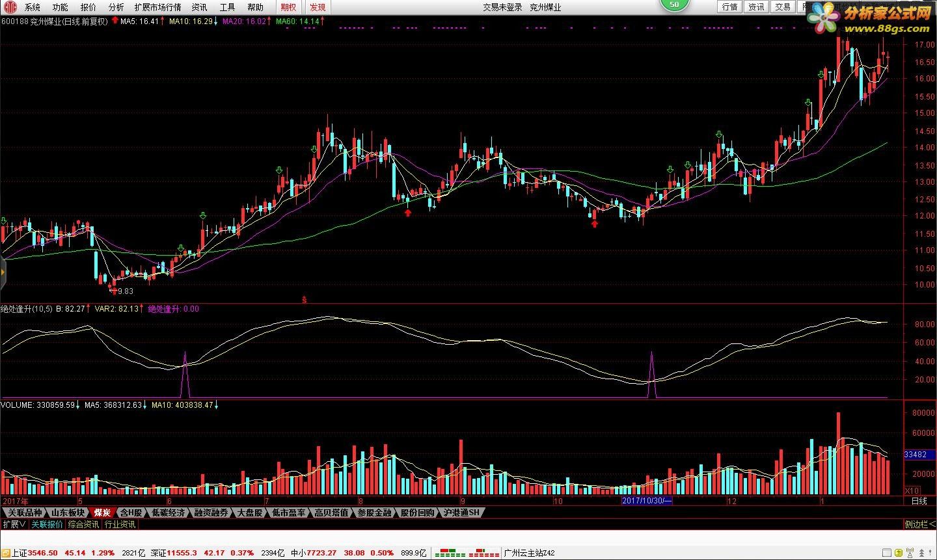Viewport: 937px width, 560px height.
Task: Select the 股份回购 tab
Action: point(417,513)
